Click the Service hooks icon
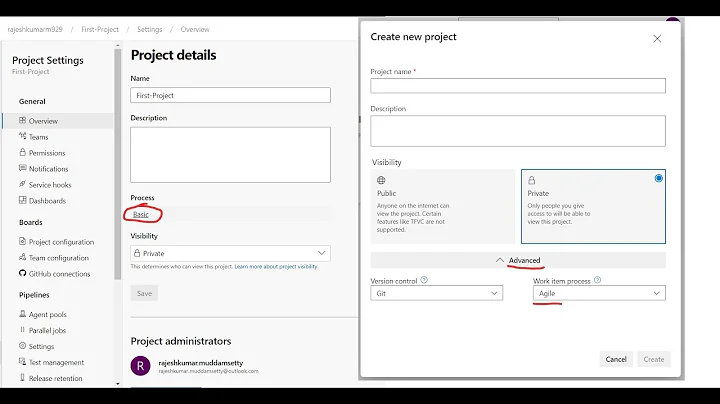Viewport: 720px width, 404px height. pos(22,184)
